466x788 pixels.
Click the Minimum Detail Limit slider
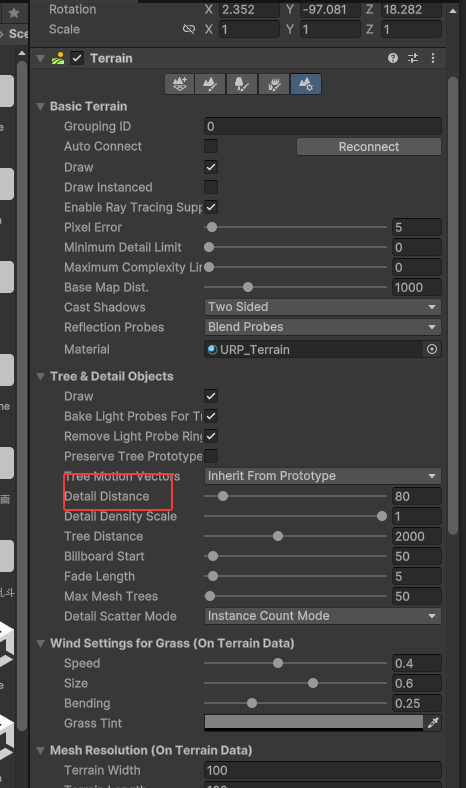[296, 247]
